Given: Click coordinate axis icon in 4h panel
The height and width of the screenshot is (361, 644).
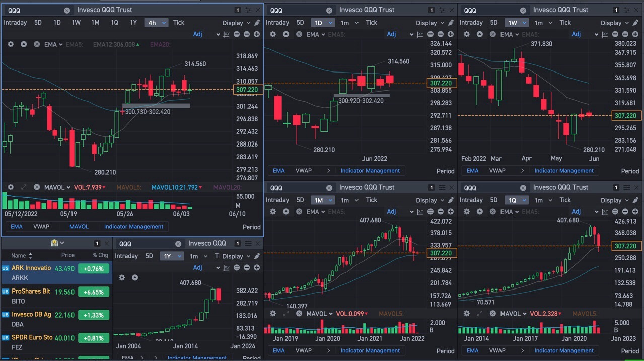Looking at the screenshot, I should (x=226, y=34).
